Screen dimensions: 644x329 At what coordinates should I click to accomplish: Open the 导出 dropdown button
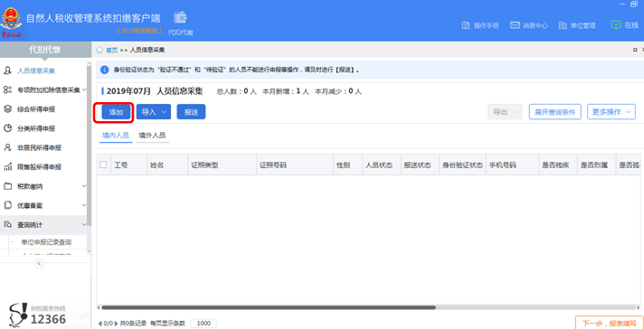click(505, 112)
